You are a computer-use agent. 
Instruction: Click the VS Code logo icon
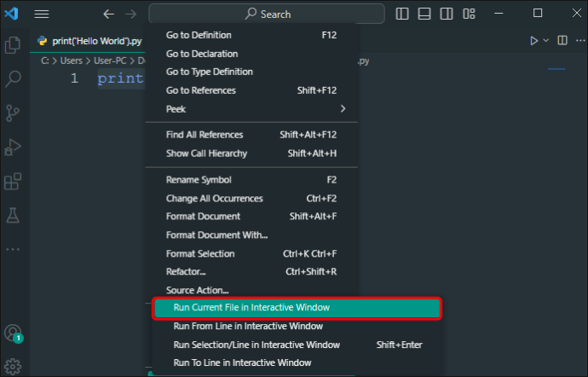click(11, 14)
